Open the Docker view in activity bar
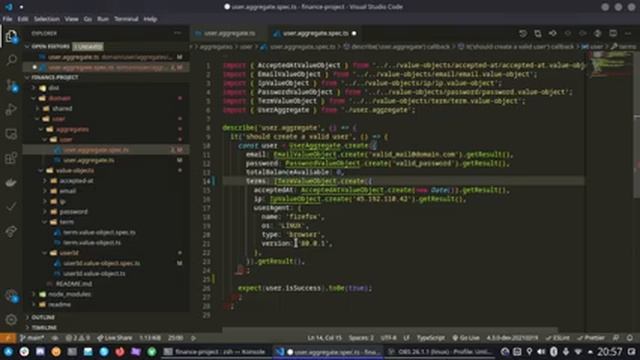 click(11, 182)
